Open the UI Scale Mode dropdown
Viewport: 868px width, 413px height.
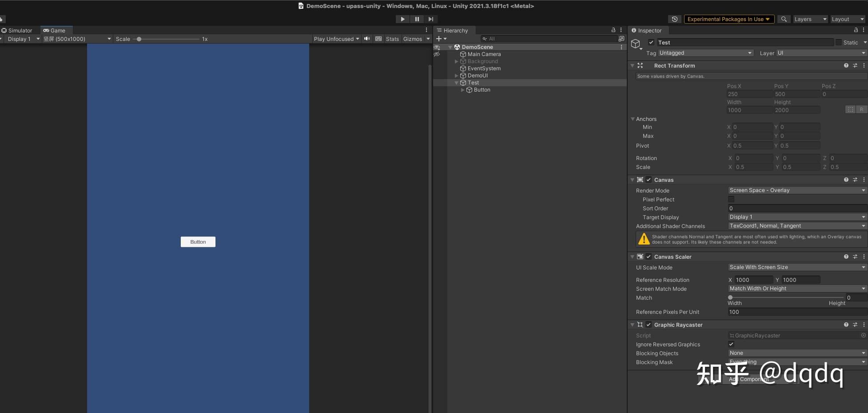[796, 267]
